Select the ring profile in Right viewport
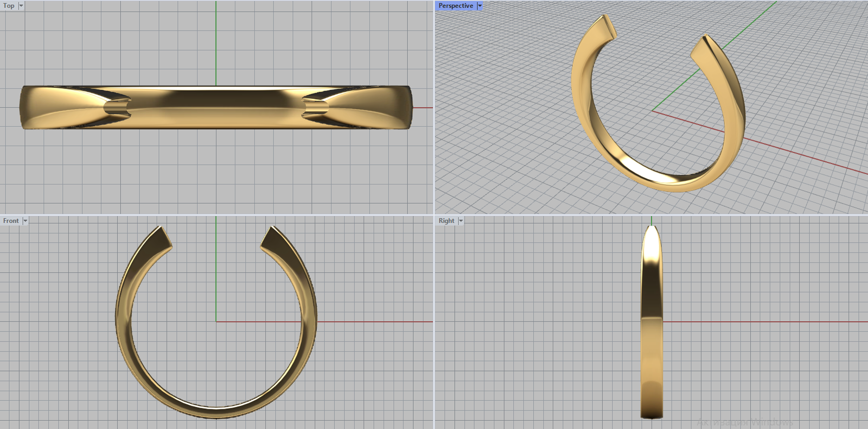Viewport: 868px width, 429px height. click(x=652, y=326)
